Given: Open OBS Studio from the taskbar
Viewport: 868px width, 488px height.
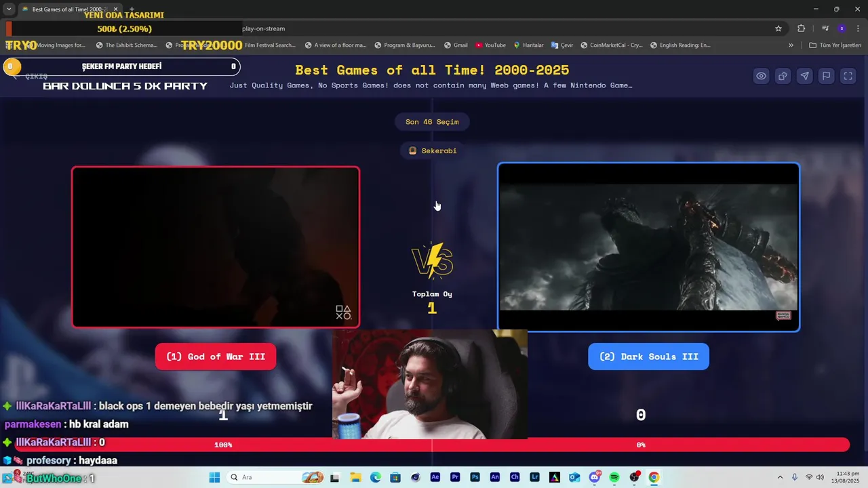Looking at the screenshot, I should click(635, 477).
